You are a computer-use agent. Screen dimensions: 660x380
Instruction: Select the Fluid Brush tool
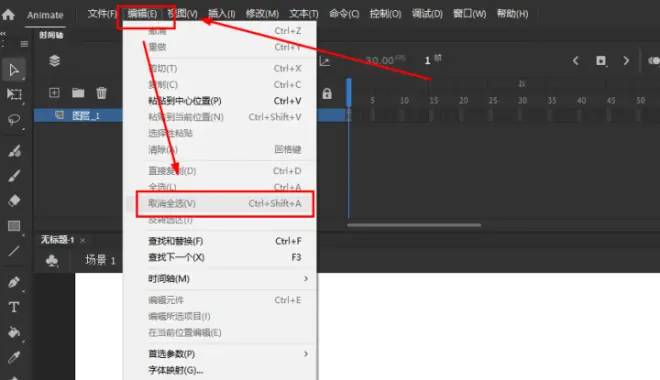click(x=14, y=151)
